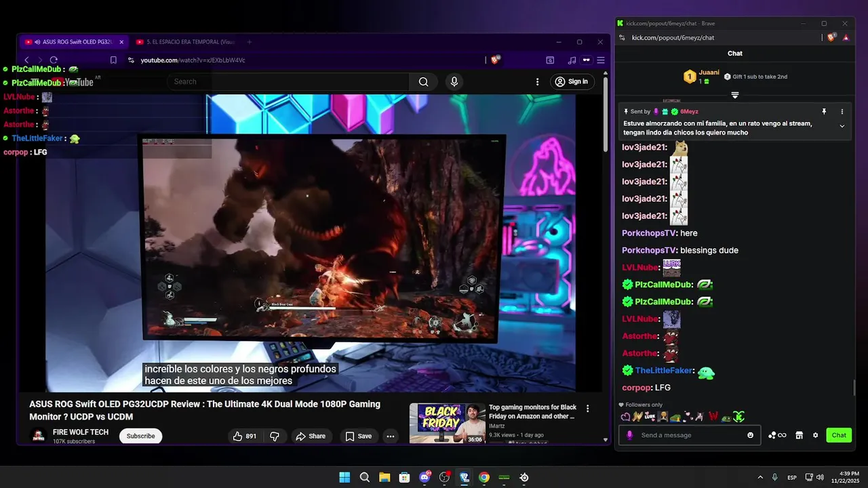Click the YouTube search input field
Image resolution: width=868 pixels, height=488 pixels.
[288, 81]
